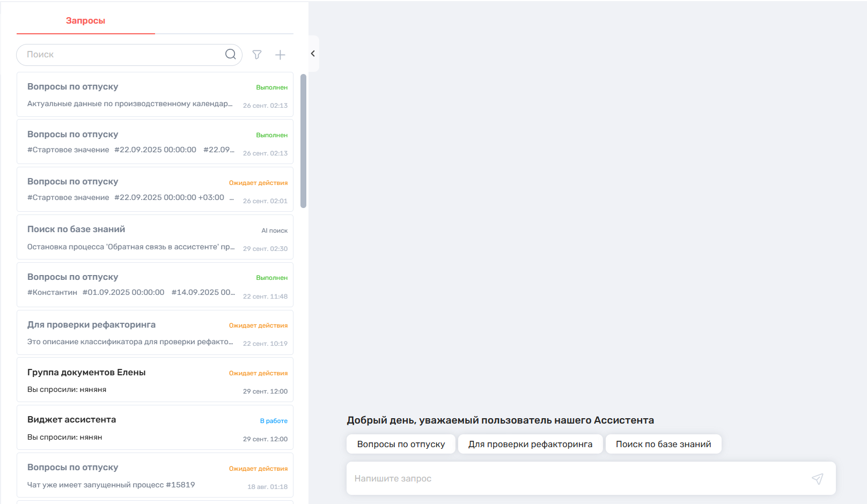Viewport: 867px width, 504px height.
Task: Choose the Вопросы по отпуску suggestion button
Action: click(x=401, y=444)
